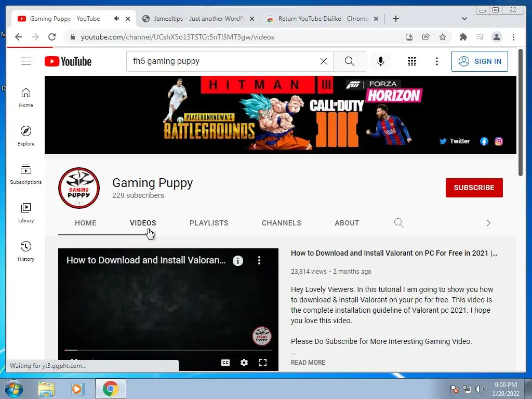Image resolution: width=532 pixels, height=399 pixels.
Task: Open the media control icon in Chrome
Action: point(480,37)
